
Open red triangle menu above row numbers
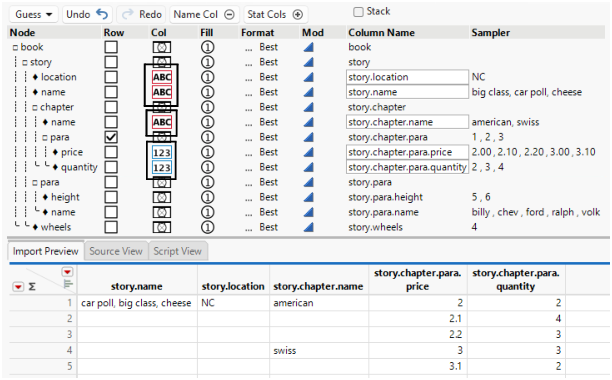[68, 272]
